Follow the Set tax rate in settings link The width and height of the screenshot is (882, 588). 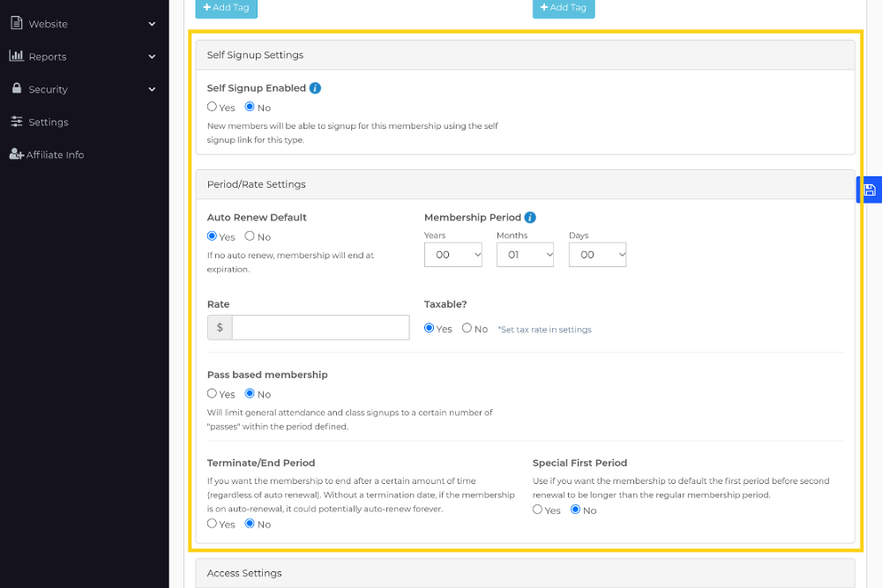[544, 330]
